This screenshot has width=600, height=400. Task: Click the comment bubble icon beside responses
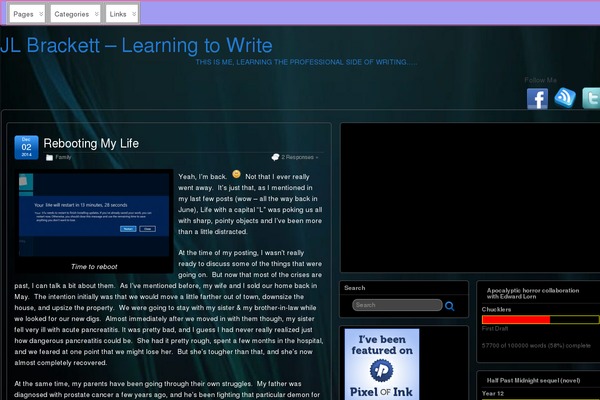pyautogui.click(x=275, y=157)
